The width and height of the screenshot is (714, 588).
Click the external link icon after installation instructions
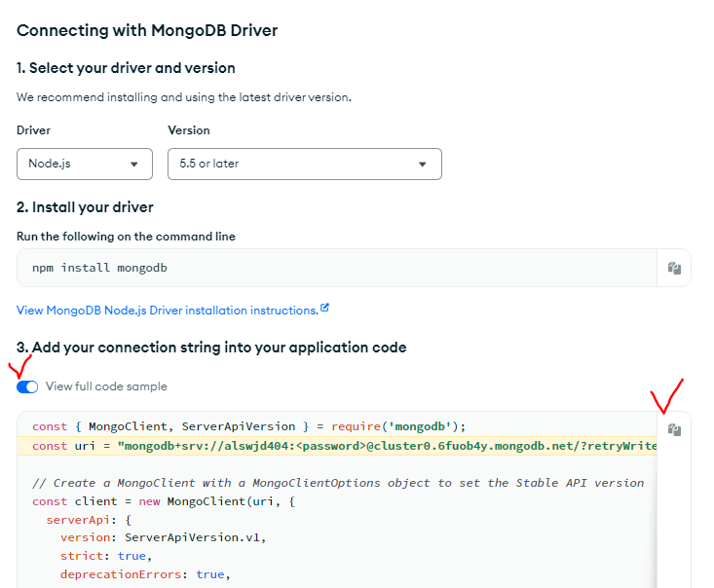(x=324, y=308)
